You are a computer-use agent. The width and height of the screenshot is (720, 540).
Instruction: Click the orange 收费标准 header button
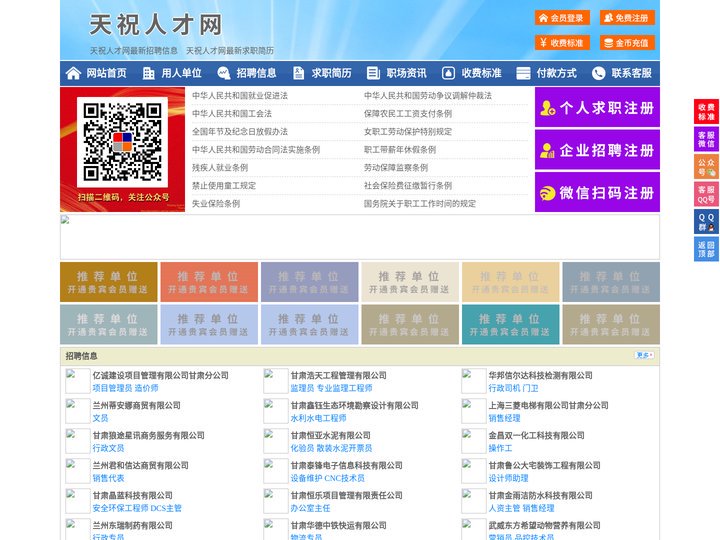[562, 43]
